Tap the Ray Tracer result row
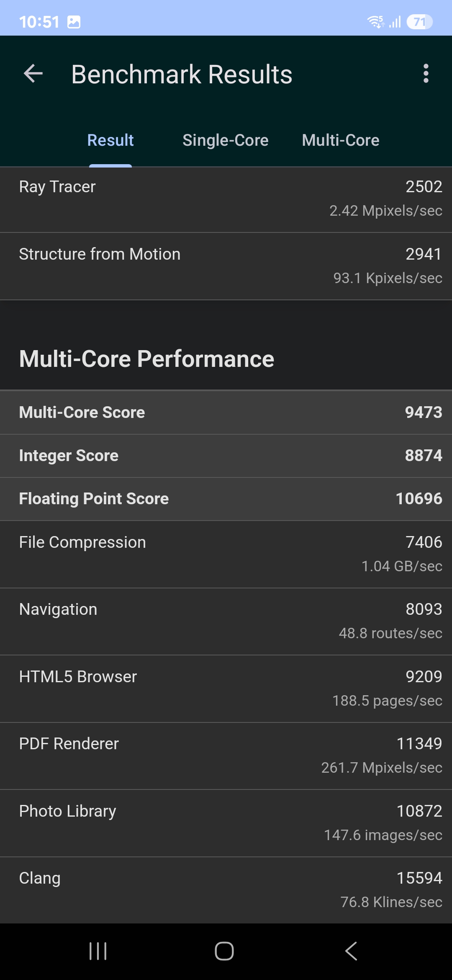 click(226, 199)
